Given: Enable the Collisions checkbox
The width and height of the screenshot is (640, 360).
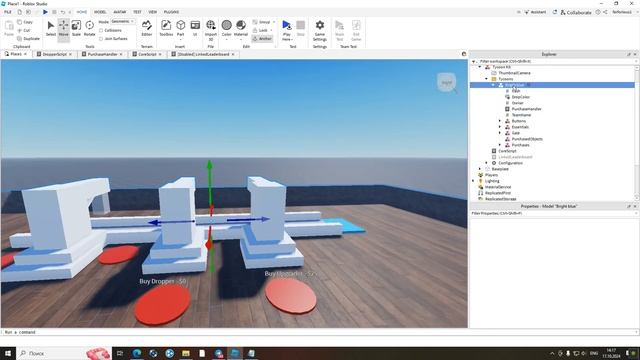Looking at the screenshot, I should click(x=101, y=31).
